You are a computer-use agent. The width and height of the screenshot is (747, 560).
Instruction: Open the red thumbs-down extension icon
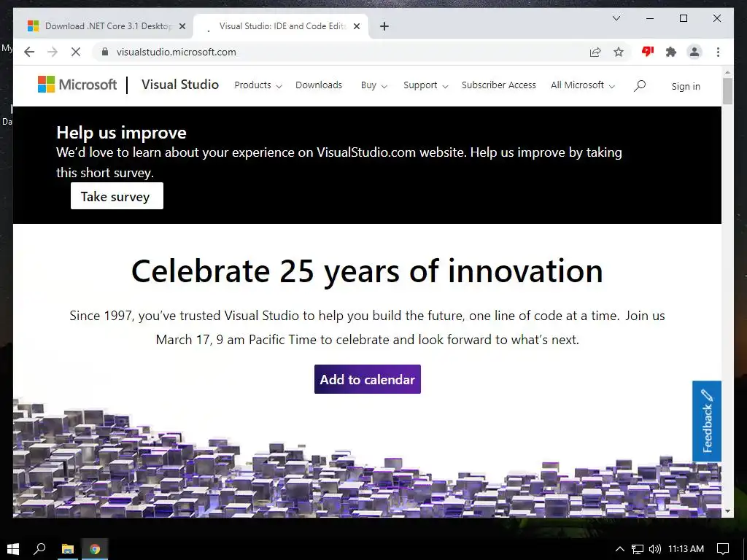648,52
